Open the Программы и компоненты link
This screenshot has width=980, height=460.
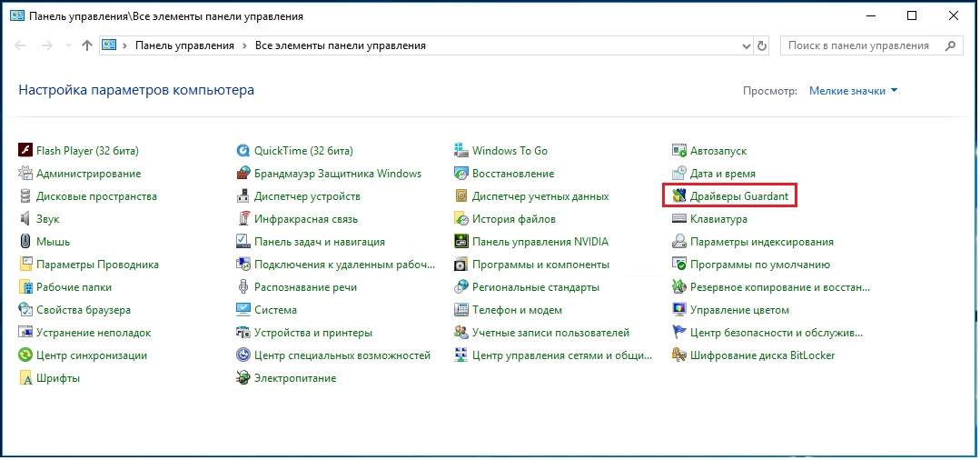click(539, 265)
